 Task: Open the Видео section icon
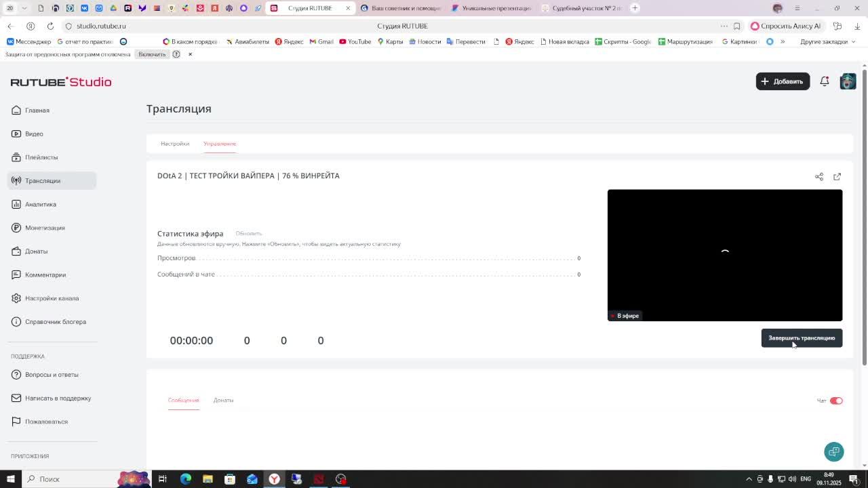click(16, 134)
